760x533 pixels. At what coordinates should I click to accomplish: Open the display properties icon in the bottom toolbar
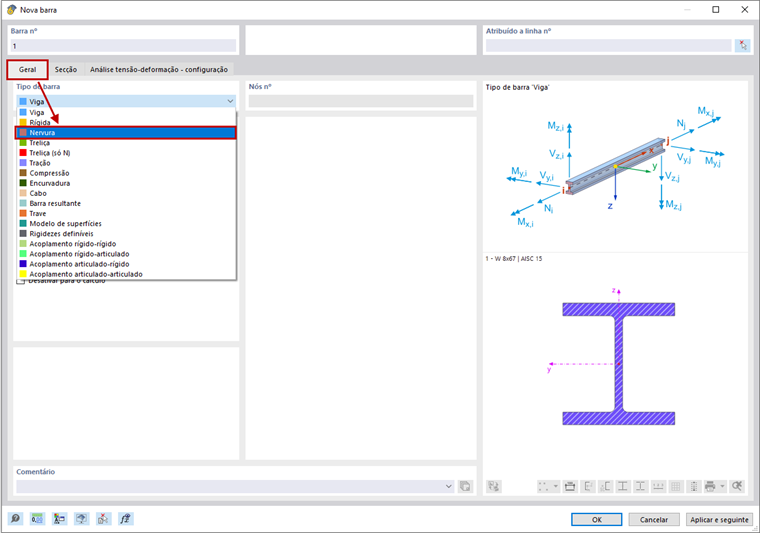[x=60, y=518]
